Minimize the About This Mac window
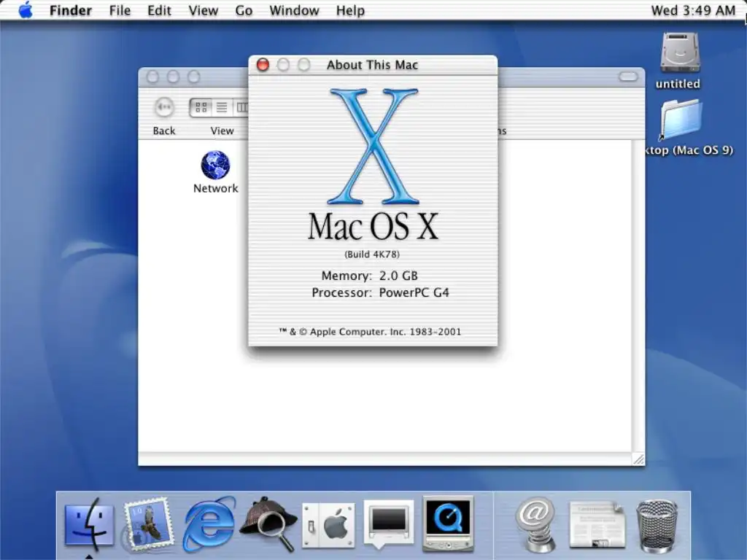This screenshot has height=560, width=747. pyautogui.click(x=283, y=64)
